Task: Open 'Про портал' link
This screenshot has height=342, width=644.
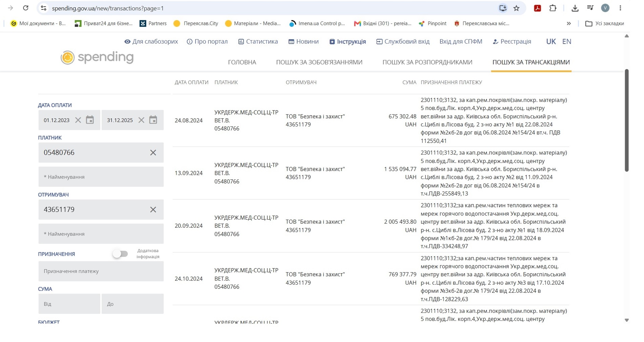Action: (207, 41)
